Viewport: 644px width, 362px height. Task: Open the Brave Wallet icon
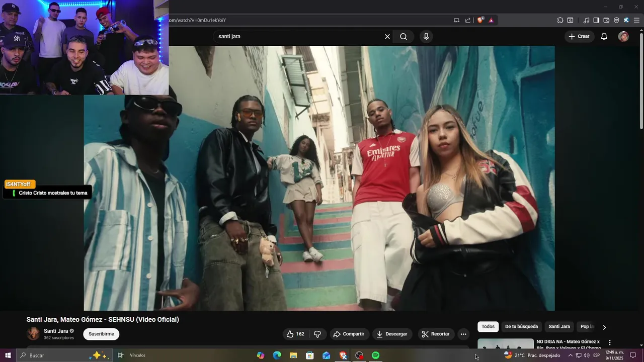pos(606,20)
